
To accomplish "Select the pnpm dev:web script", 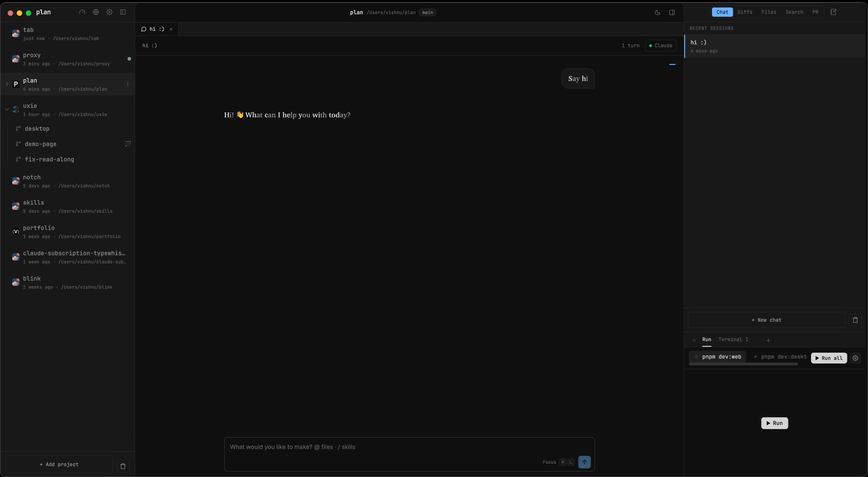I will [x=718, y=357].
